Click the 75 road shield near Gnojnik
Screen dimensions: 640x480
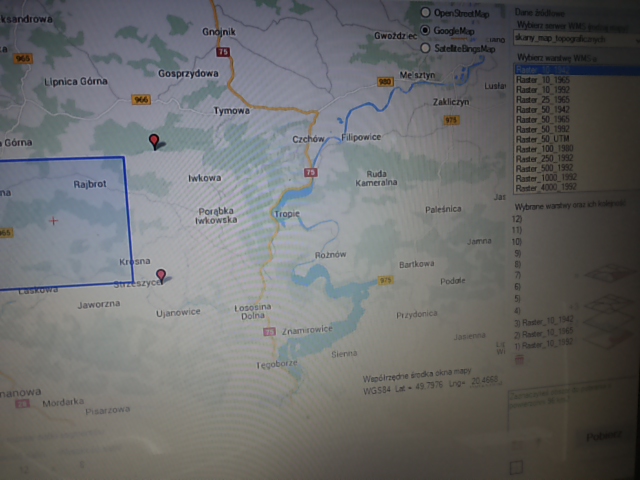(x=222, y=52)
